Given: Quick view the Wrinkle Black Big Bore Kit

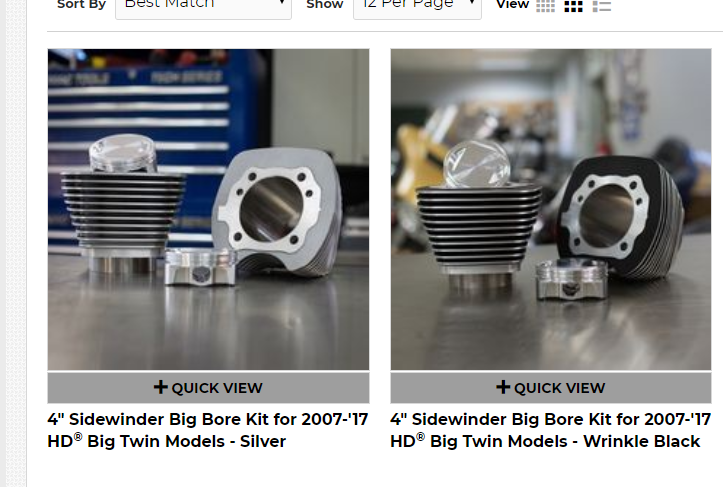Looking at the screenshot, I should tap(551, 388).
